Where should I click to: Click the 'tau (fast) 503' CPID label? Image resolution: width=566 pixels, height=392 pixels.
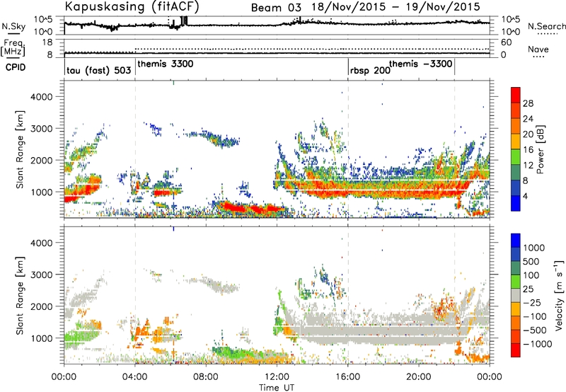(98, 70)
